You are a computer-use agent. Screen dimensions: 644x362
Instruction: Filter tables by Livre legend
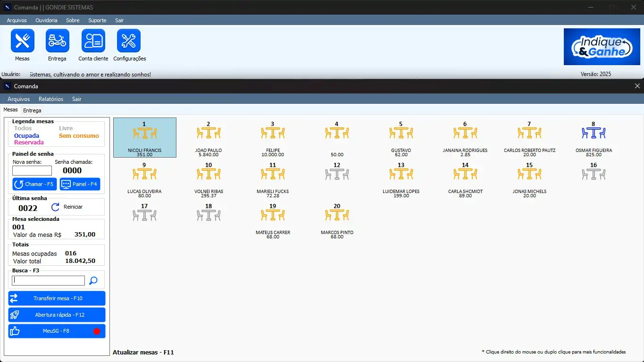tap(66, 128)
